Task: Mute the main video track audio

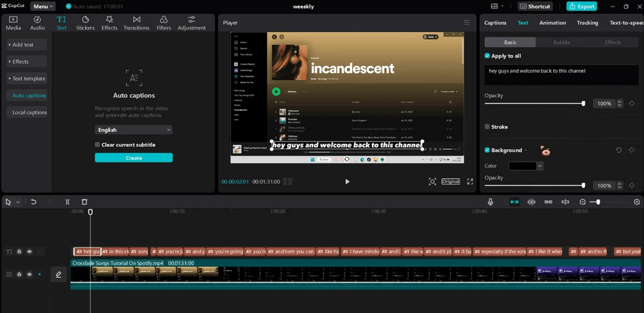Action: tap(39, 274)
